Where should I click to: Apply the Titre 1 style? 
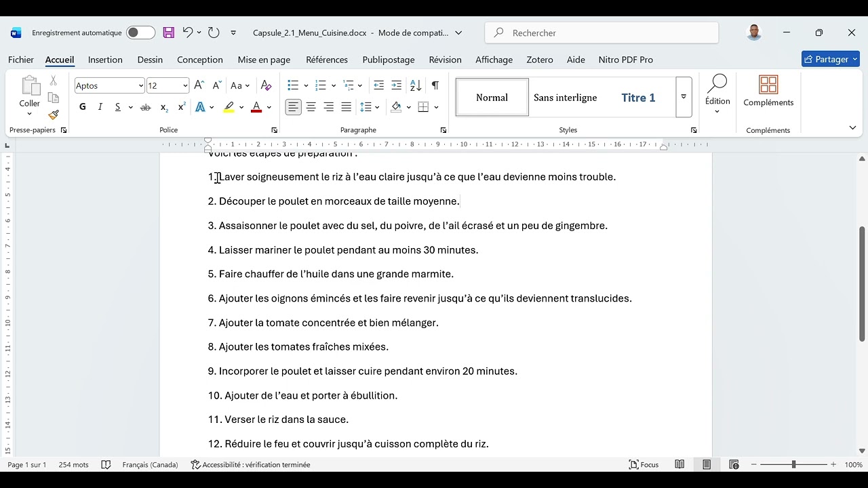pos(638,98)
